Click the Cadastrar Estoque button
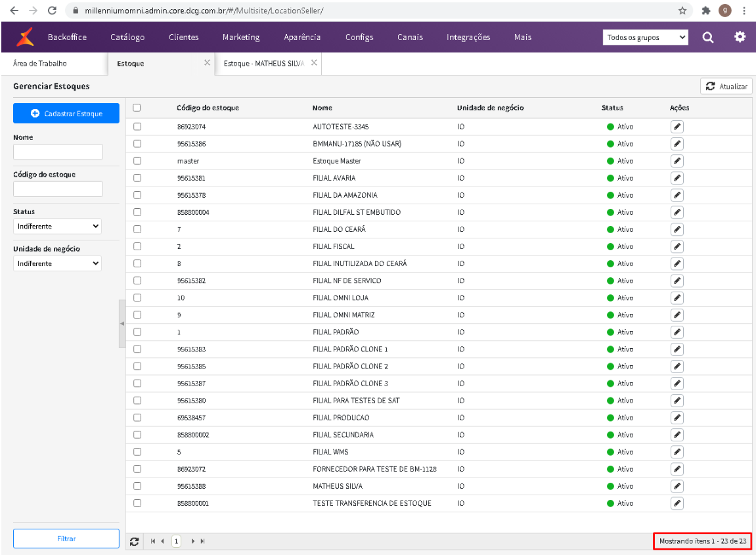The width and height of the screenshot is (756, 555). 66,114
